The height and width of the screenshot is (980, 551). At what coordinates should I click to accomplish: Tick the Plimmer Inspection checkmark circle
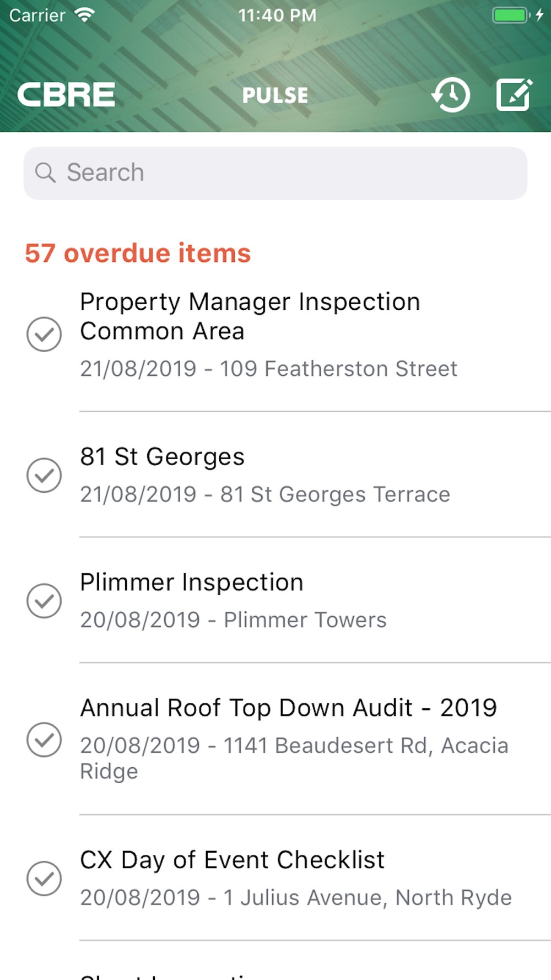(x=44, y=601)
